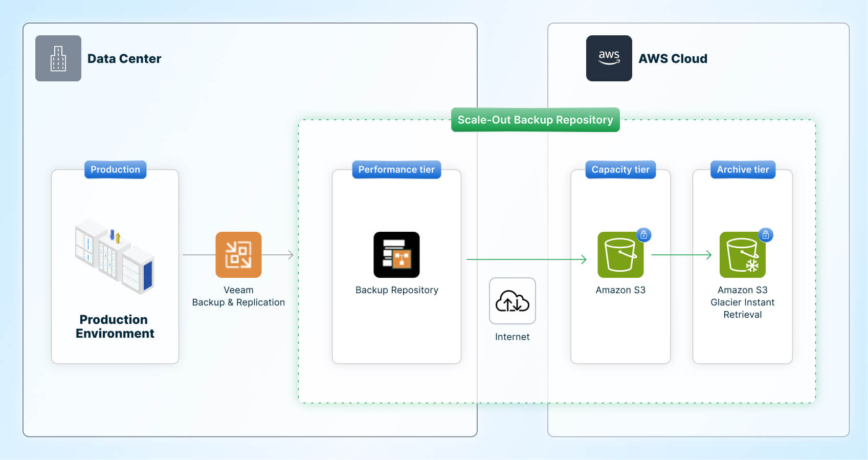The width and height of the screenshot is (868, 460).
Task: Click the Data Center building icon
Action: tap(58, 58)
